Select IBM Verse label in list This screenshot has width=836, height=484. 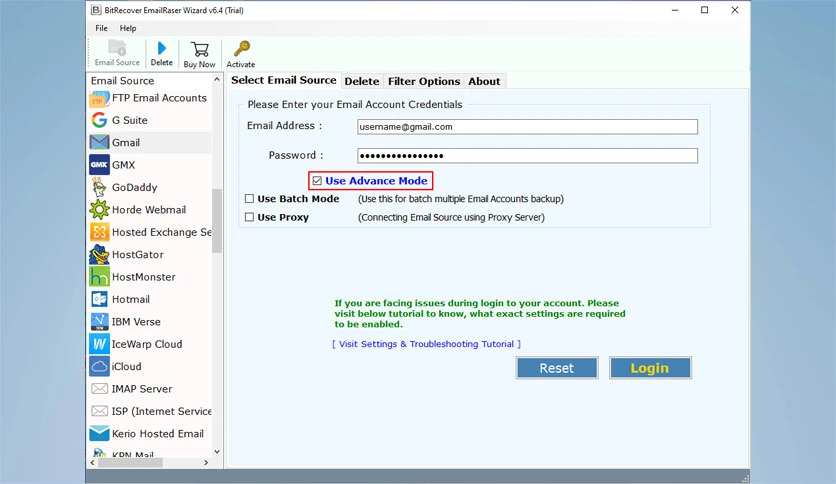(x=136, y=322)
